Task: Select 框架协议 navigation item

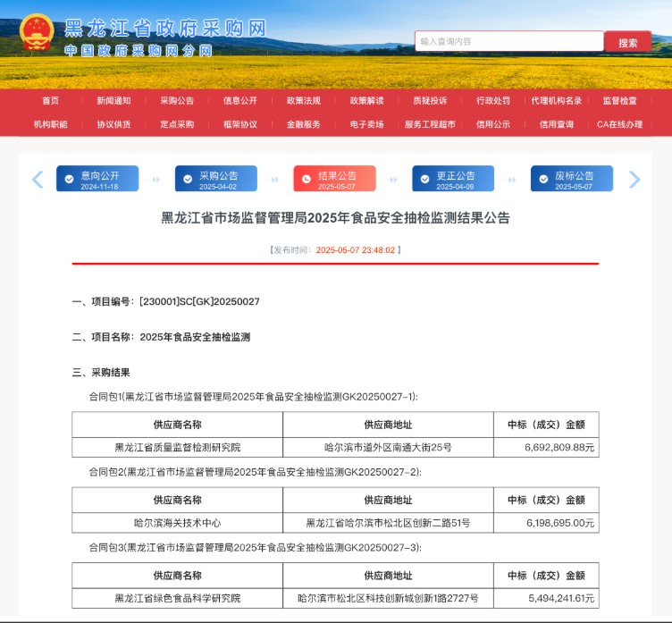Action: pos(240,124)
